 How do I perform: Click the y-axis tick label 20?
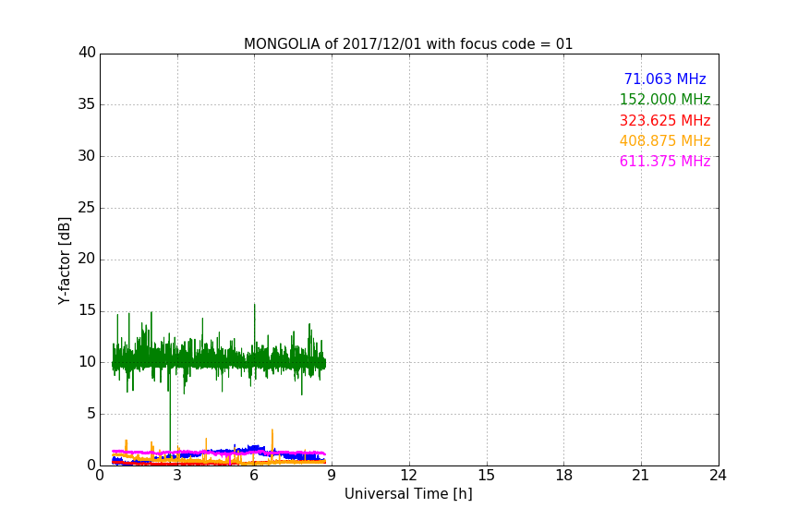click(x=87, y=260)
